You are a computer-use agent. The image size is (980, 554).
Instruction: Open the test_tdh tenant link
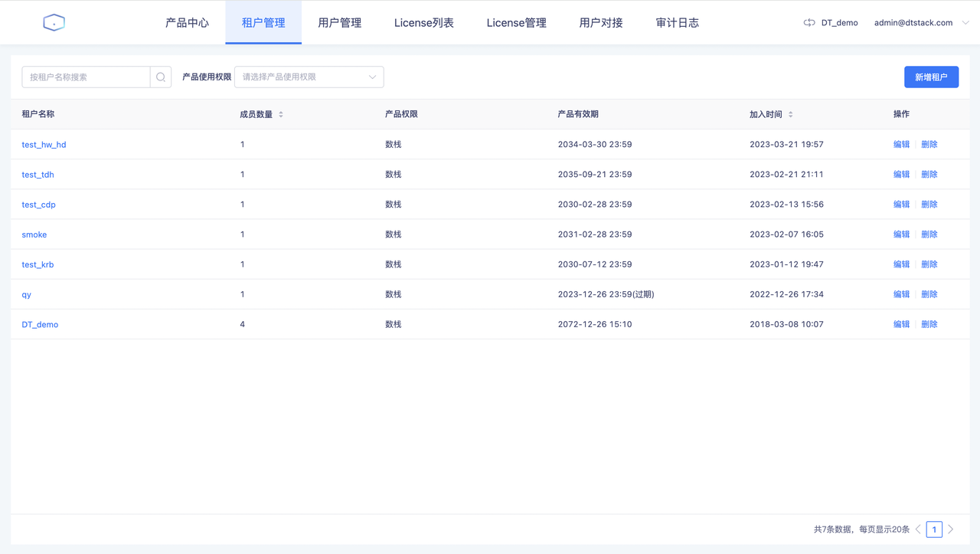pyautogui.click(x=38, y=175)
